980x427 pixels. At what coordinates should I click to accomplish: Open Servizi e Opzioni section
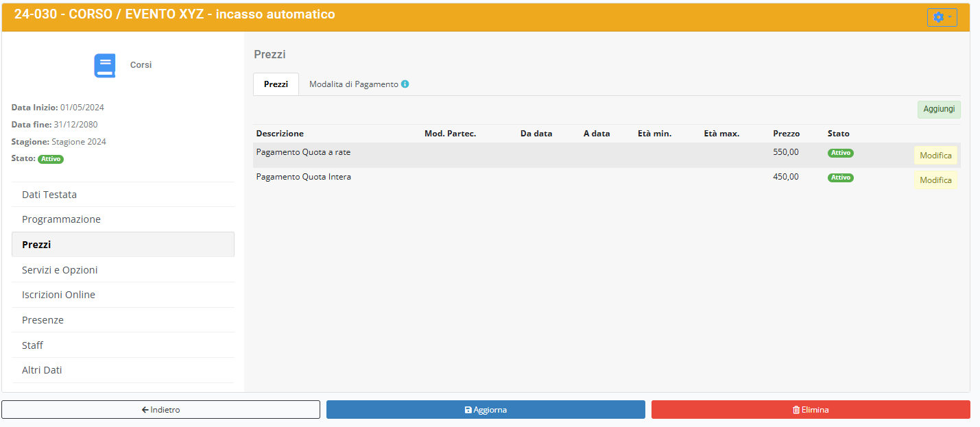click(60, 270)
